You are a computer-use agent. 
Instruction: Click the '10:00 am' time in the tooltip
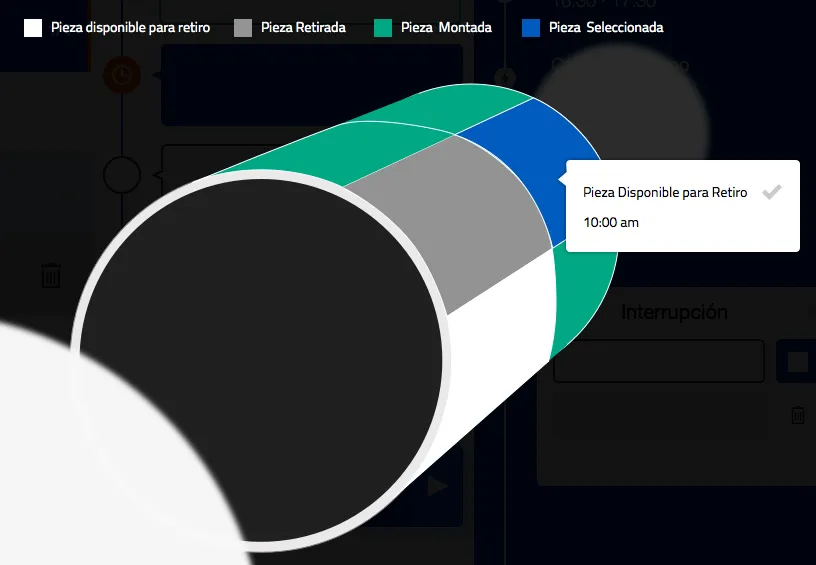coord(611,223)
